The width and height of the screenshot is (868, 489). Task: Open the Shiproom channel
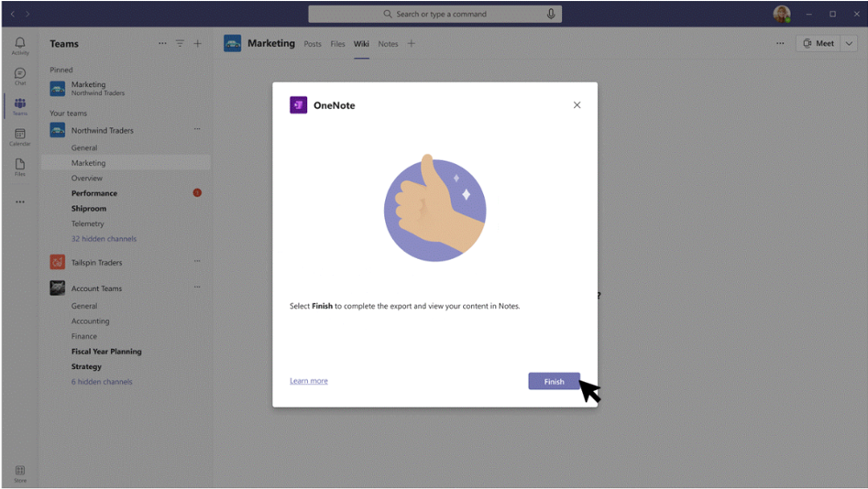coord(89,209)
